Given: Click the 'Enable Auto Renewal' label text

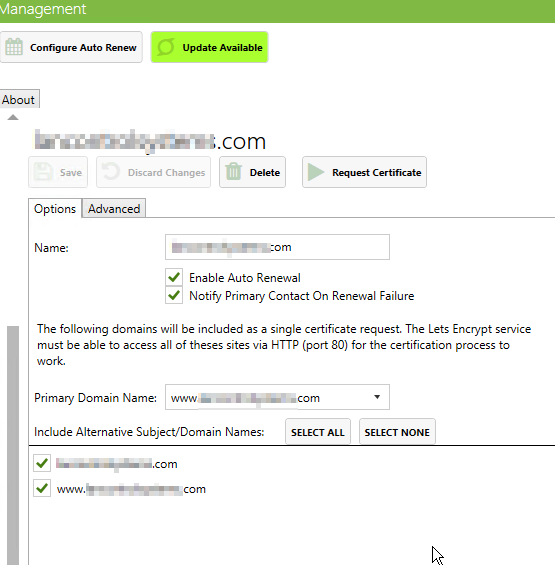Looking at the screenshot, I should [245, 278].
